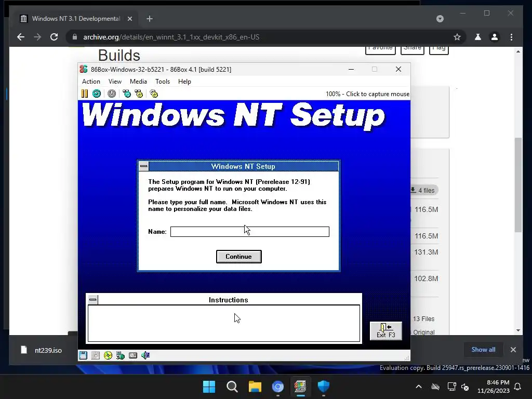Click the gray ACPI shutdown power icon

click(112, 94)
